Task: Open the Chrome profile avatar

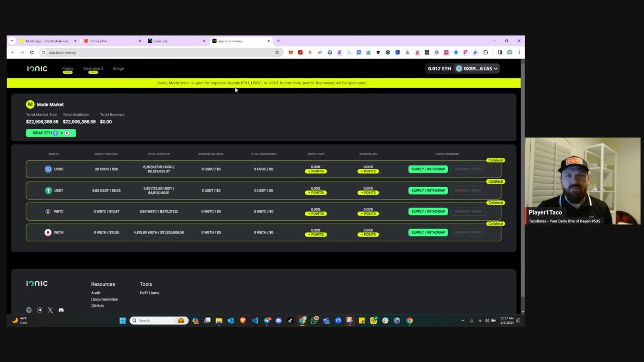Action: point(510,52)
